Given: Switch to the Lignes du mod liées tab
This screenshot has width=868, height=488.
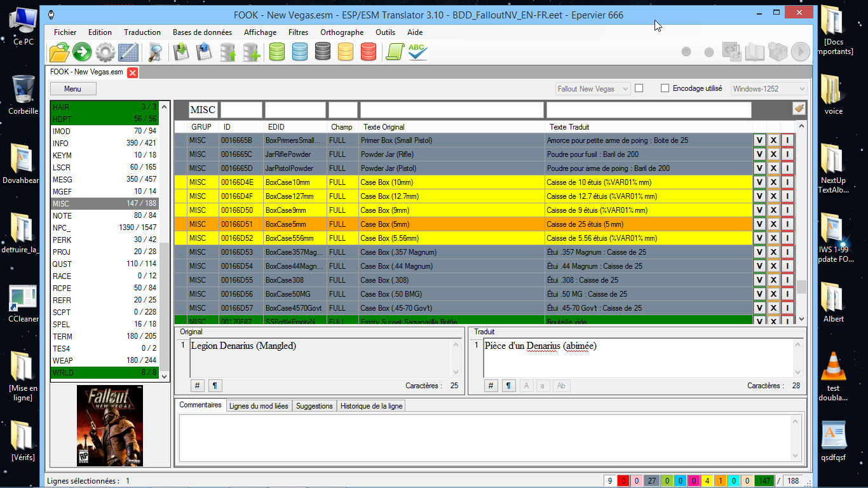Looking at the screenshot, I should click(259, 406).
